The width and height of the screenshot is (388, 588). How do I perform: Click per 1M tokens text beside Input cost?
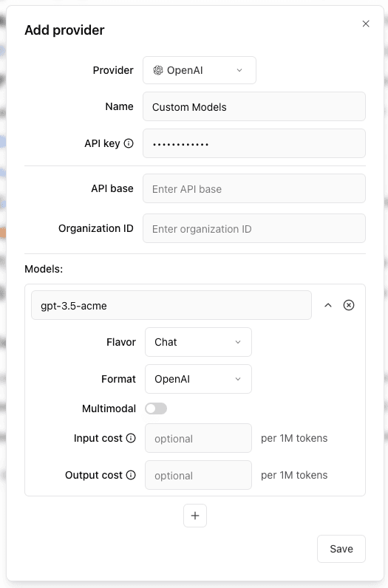click(x=294, y=438)
